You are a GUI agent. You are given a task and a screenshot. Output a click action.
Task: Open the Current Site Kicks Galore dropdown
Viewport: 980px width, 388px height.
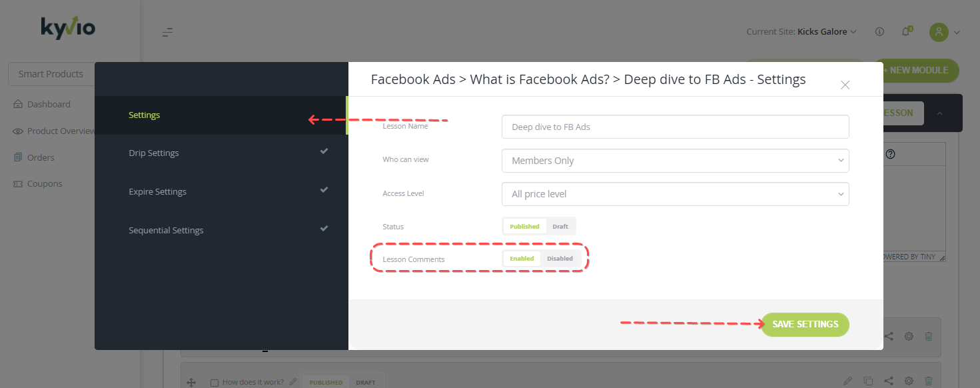coord(801,31)
